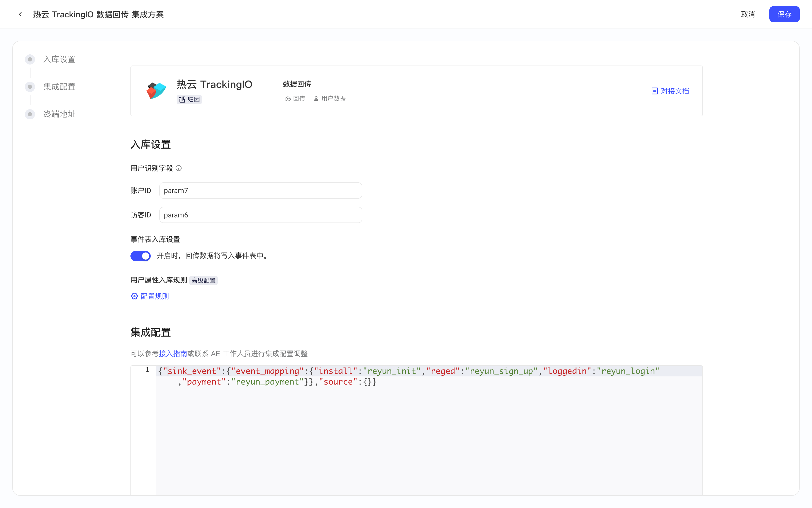Click the 回传 cloud upload icon
Screen dimensions: 812x508
[287, 99]
